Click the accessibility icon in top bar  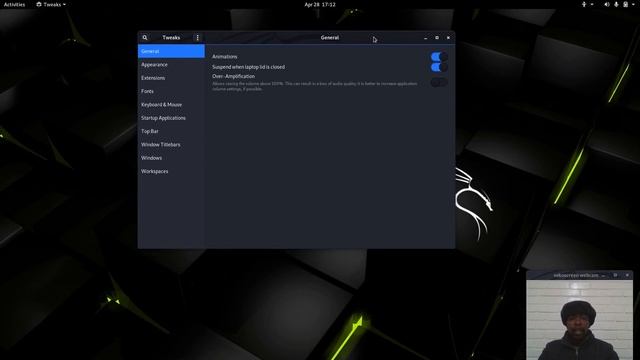(x=584, y=4)
